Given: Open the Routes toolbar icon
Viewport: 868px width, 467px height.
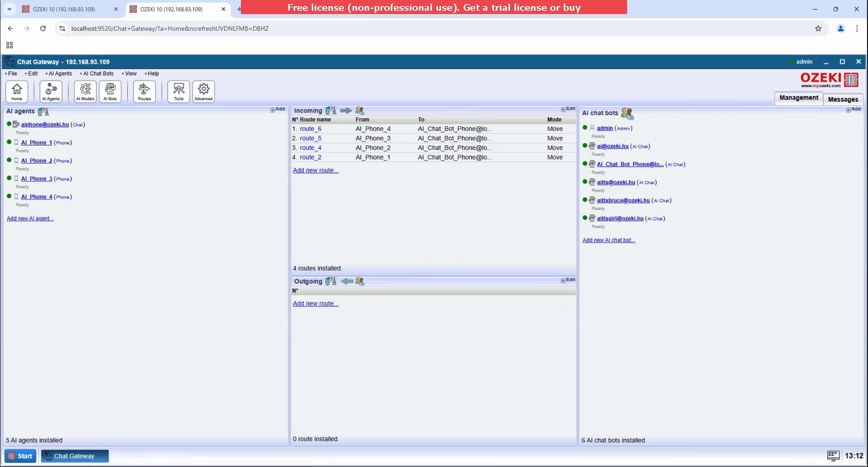Looking at the screenshot, I should 144,92.
